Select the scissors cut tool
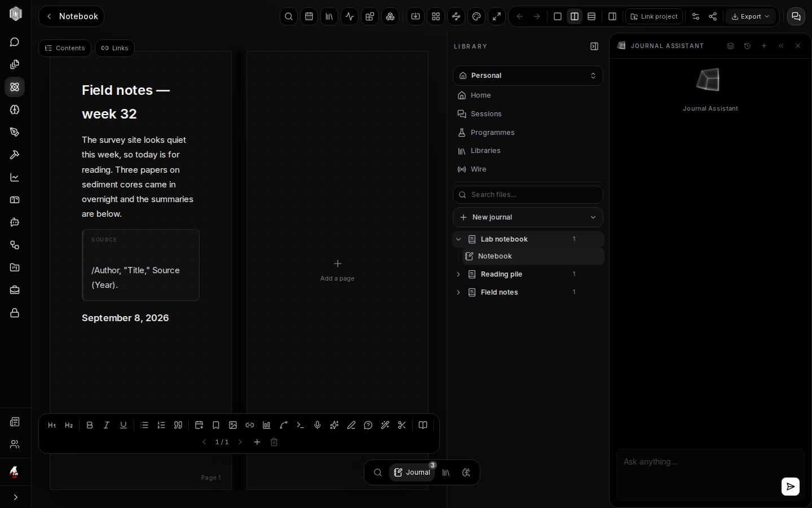The height and width of the screenshot is (508, 812). click(x=402, y=425)
